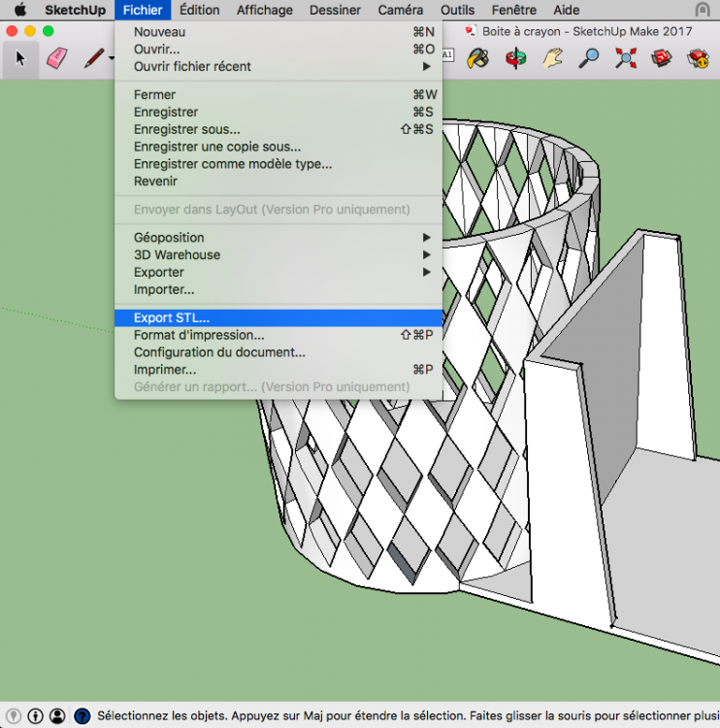
Task: Click the A1 text tool icon
Action: tap(447, 54)
